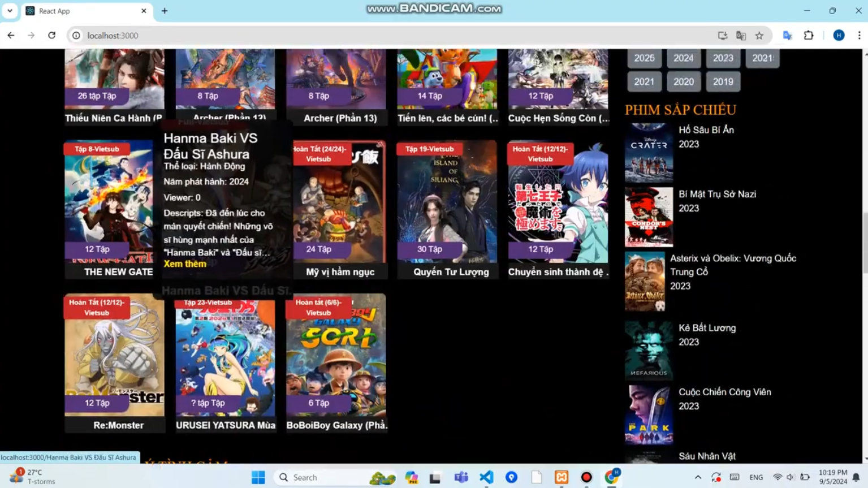View site information icon beside the URL
The width and height of the screenshot is (868, 488).
[76, 36]
